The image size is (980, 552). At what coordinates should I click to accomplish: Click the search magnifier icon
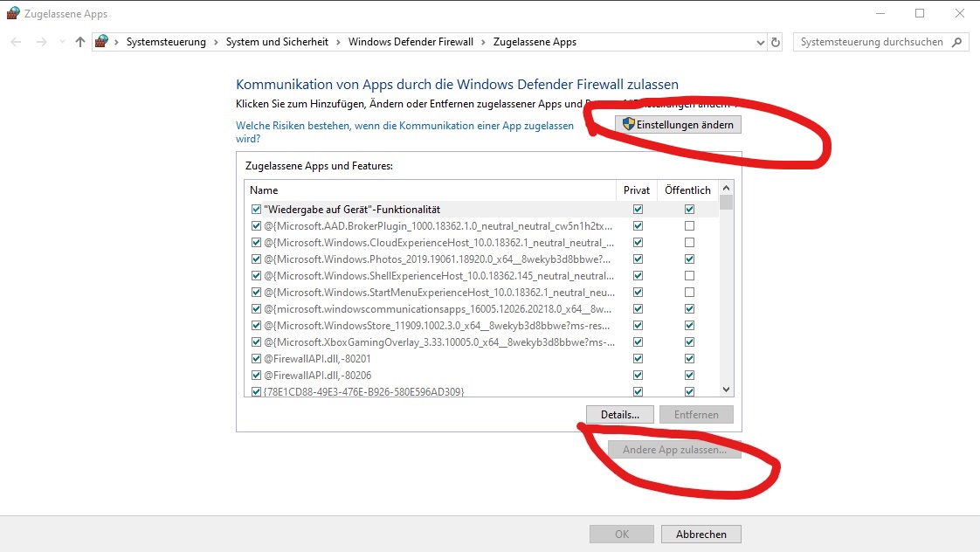[957, 42]
